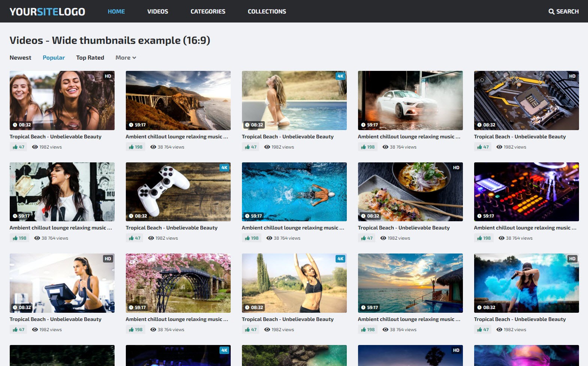The width and height of the screenshot is (588, 366).
Task: Play the white sports car video thumbnail
Action: click(x=410, y=100)
